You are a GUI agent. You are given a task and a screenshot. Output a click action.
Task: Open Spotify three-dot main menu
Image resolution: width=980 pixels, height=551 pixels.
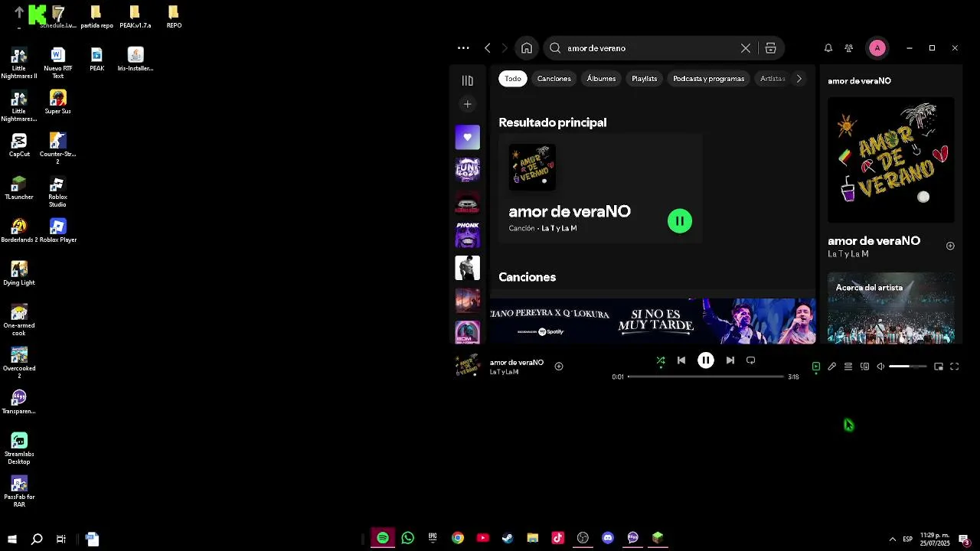[463, 48]
